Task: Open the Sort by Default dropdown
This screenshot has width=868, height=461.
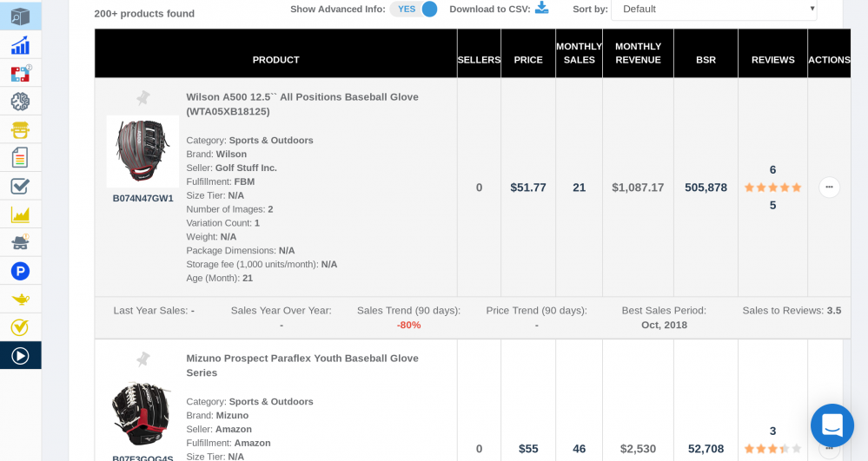Action: click(713, 9)
